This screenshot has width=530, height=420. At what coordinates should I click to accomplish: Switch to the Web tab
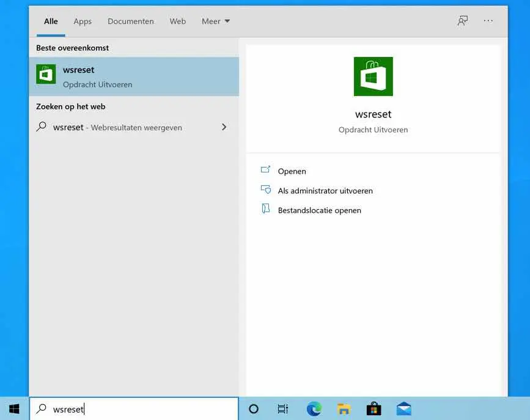(178, 21)
